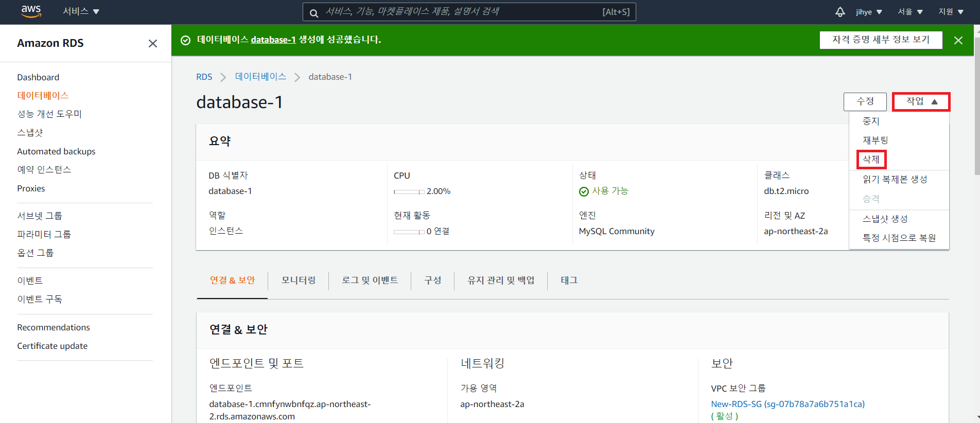Click the AWS logo

(31, 11)
